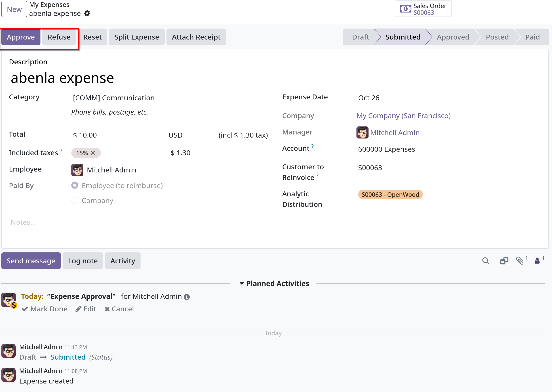The width and height of the screenshot is (552, 392).
Task: Click the Notes text area
Action: tap(275, 222)
